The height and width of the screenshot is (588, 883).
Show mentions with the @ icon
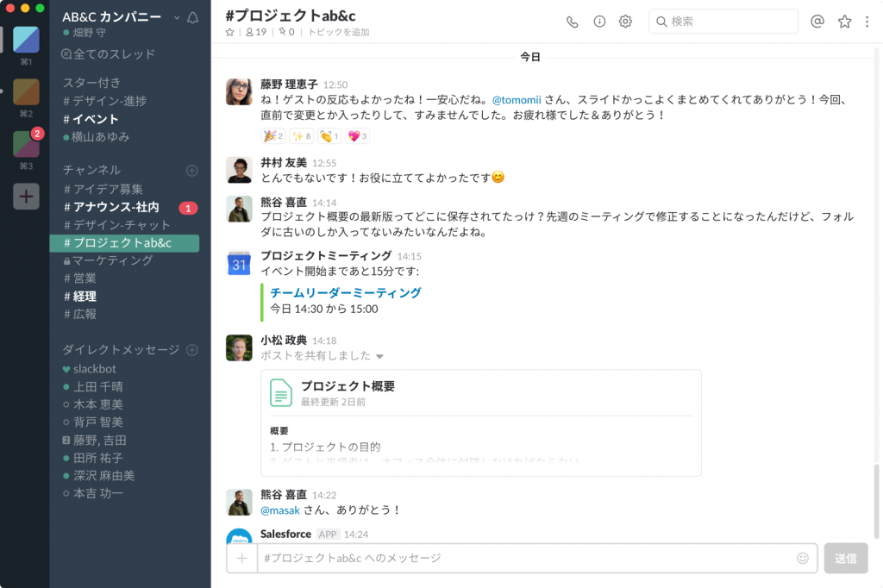817,22
